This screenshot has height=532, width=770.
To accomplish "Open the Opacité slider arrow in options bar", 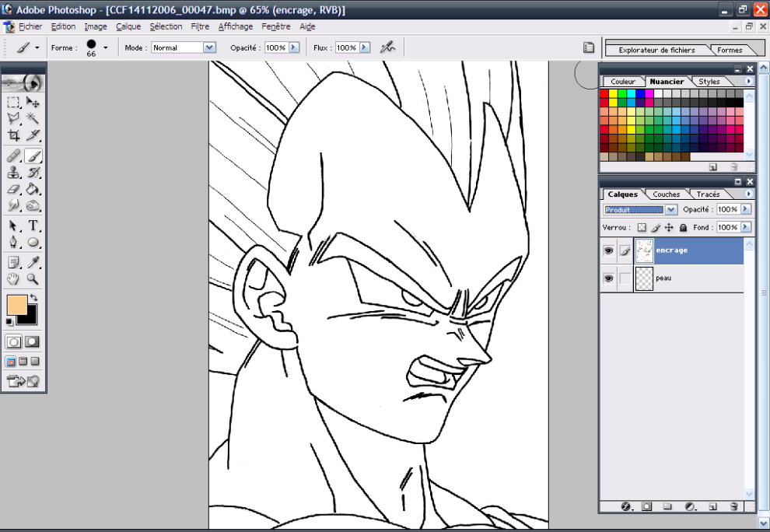I will click(x=294, y=47).
